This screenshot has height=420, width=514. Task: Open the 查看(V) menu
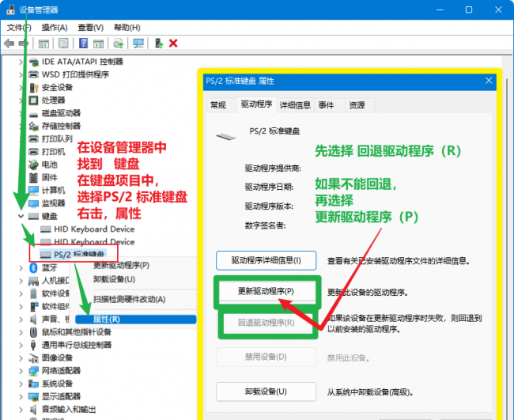(x=90, y=28)
